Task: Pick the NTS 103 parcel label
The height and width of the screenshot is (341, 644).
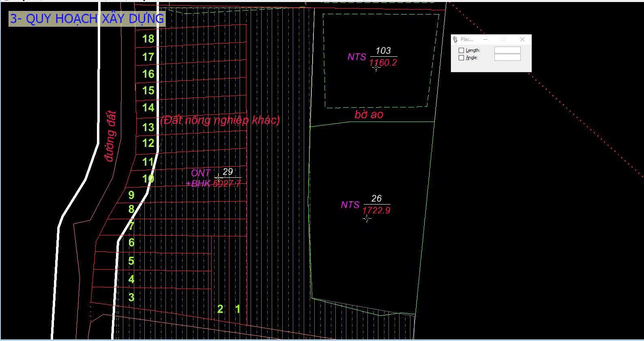Action: [x=372, y=57]
